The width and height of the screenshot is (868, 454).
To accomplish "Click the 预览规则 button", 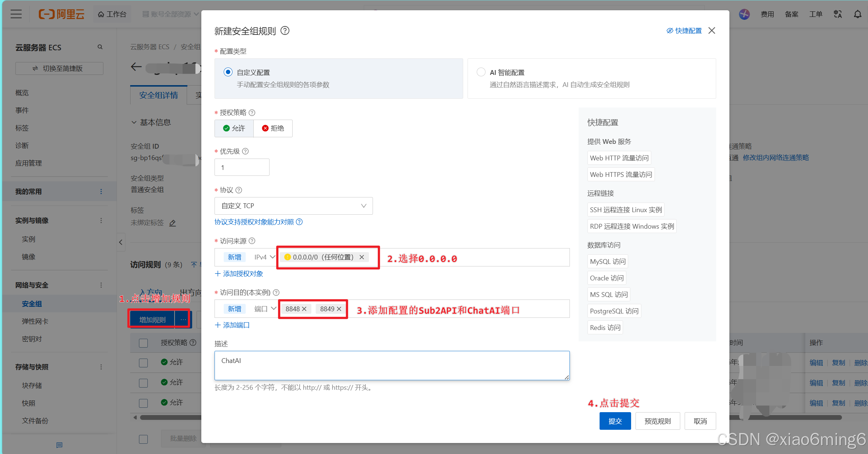I will 658,421.
